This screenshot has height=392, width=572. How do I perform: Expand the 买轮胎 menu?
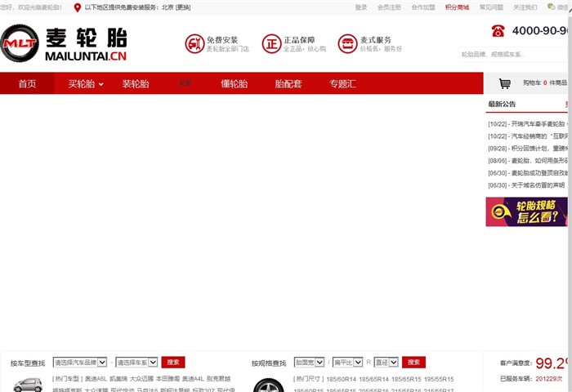(85, 84)
